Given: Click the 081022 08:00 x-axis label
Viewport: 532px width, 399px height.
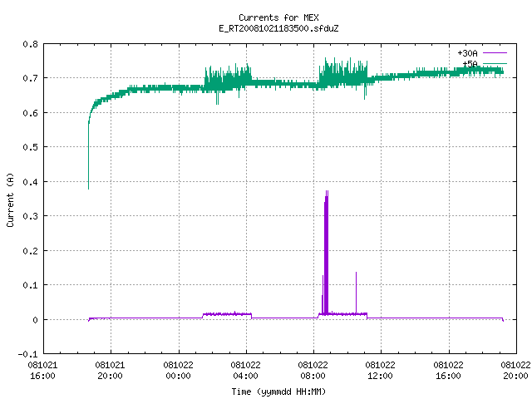Looking at the screenshot, I should 313,371.
